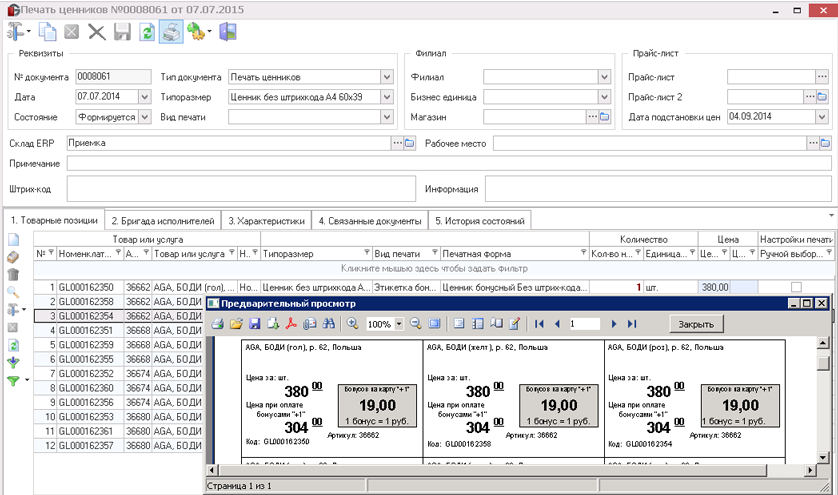Open the 100% zoom dropdown in preview
The width and height of the screenshot is (838, 495).
[x=399, y=324]
